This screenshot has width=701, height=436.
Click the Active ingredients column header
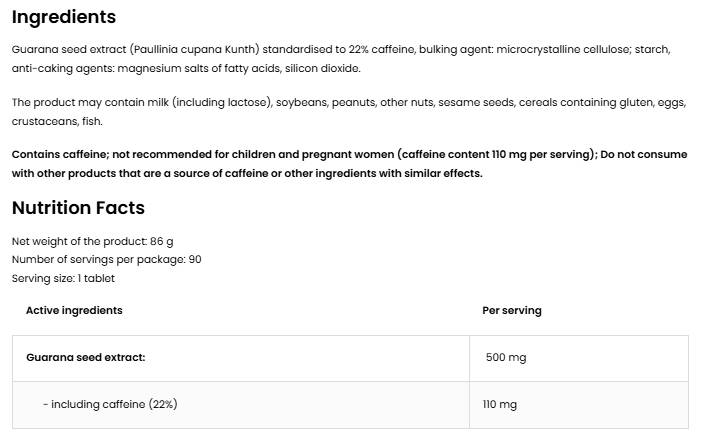point(74,310)
